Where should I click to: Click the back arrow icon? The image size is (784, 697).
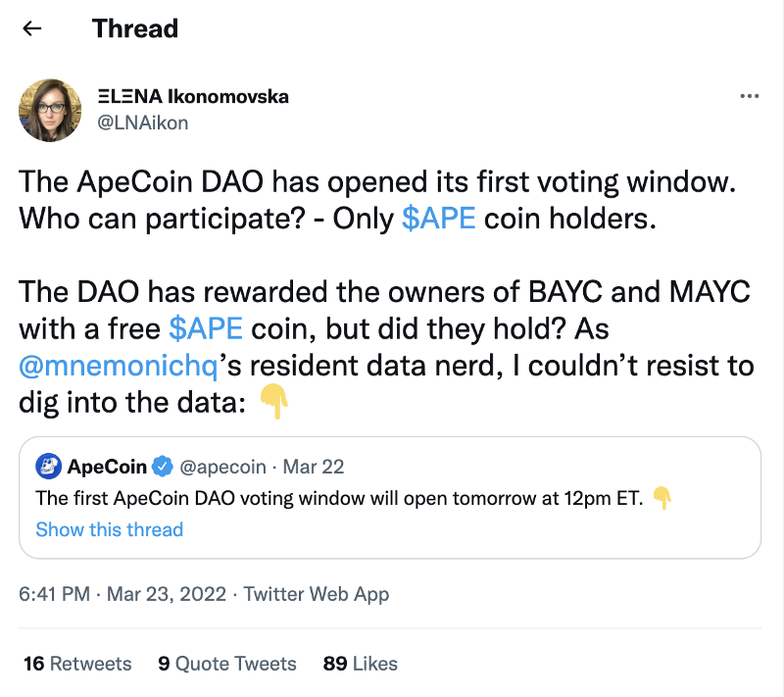click(32, 28)
